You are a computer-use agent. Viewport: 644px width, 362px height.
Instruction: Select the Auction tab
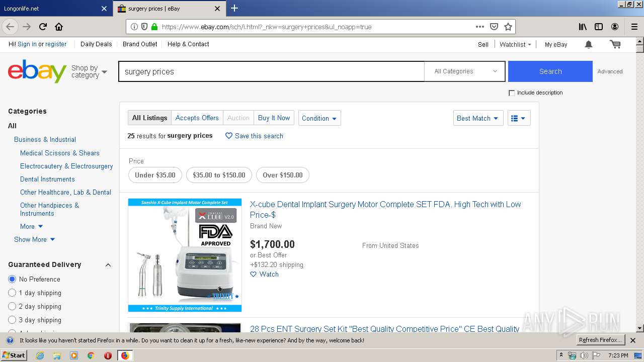[x=238, y=118]
